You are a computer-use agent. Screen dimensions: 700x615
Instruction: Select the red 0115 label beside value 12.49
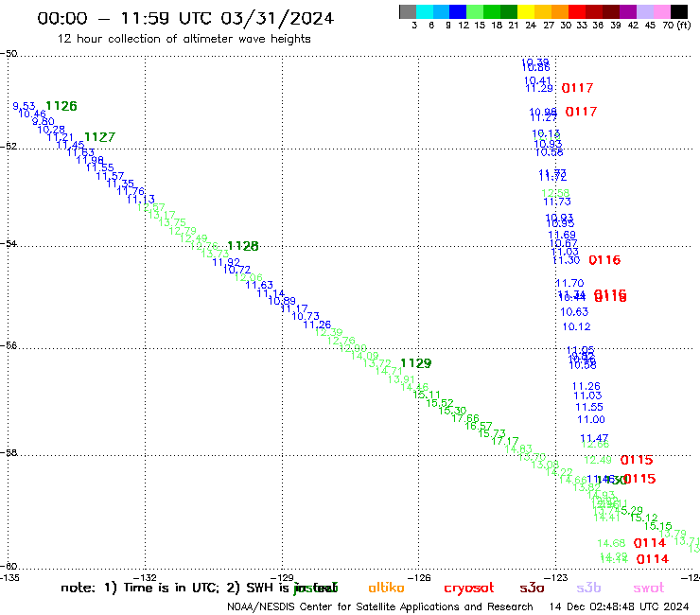click(x=637, y=460)
